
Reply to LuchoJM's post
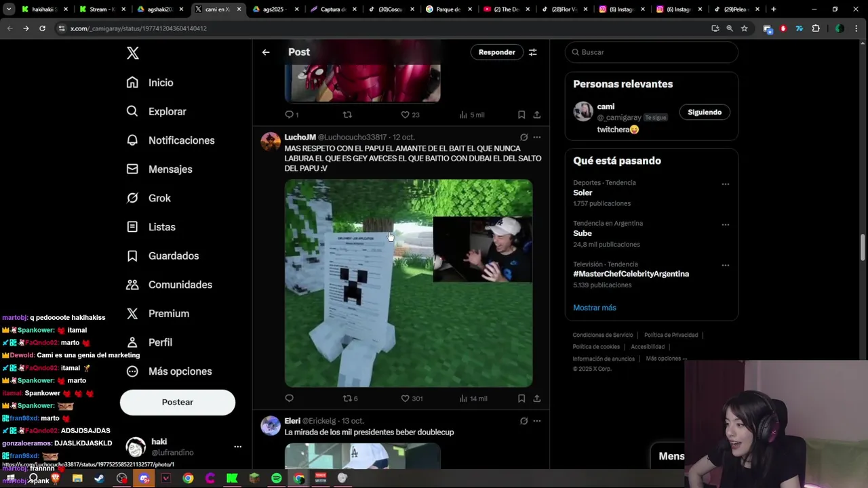point(289,399)
